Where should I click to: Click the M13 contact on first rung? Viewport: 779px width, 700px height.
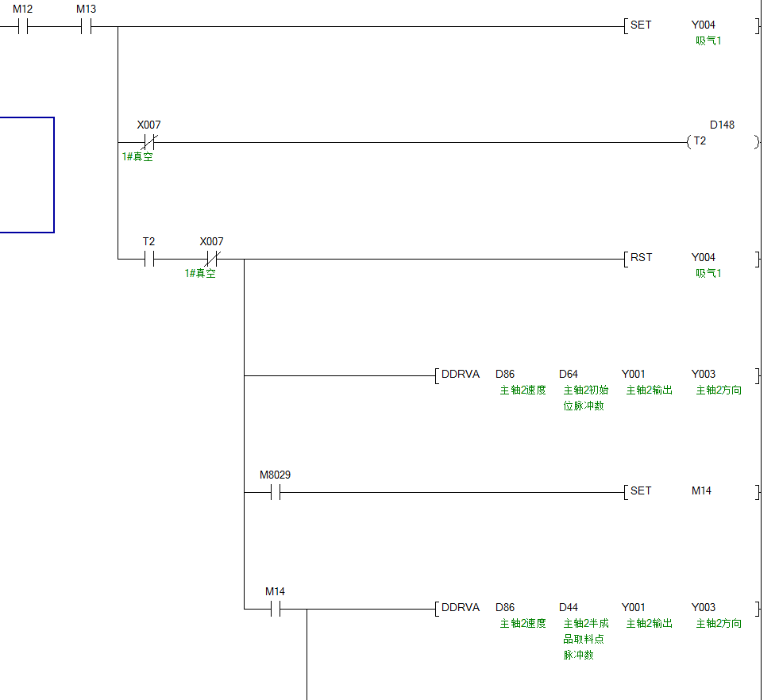tap(86, 27)
